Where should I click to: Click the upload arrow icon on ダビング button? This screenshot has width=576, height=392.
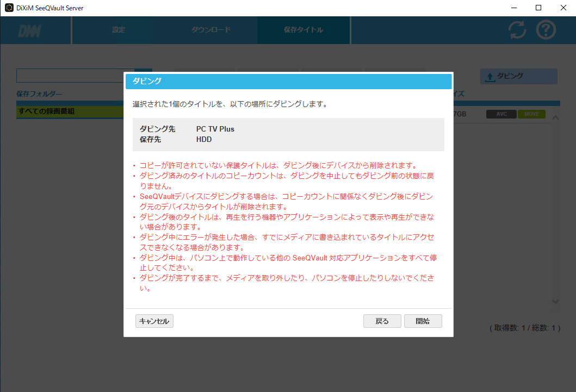[490, 77]
